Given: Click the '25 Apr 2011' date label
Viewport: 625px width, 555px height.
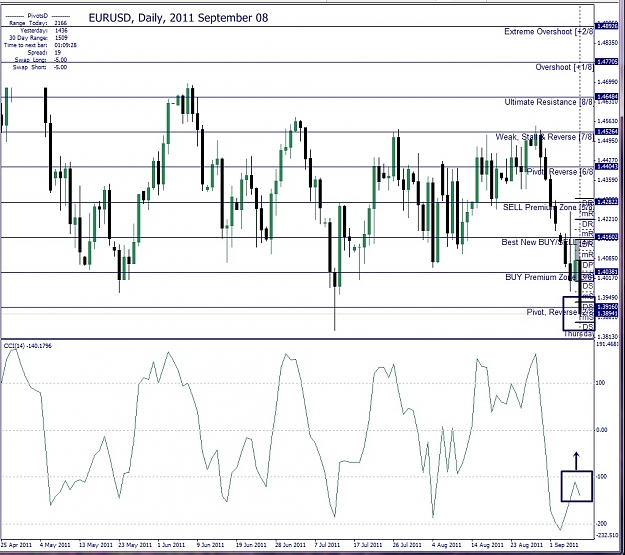Looking at the screenshot, I should point(16,545).
